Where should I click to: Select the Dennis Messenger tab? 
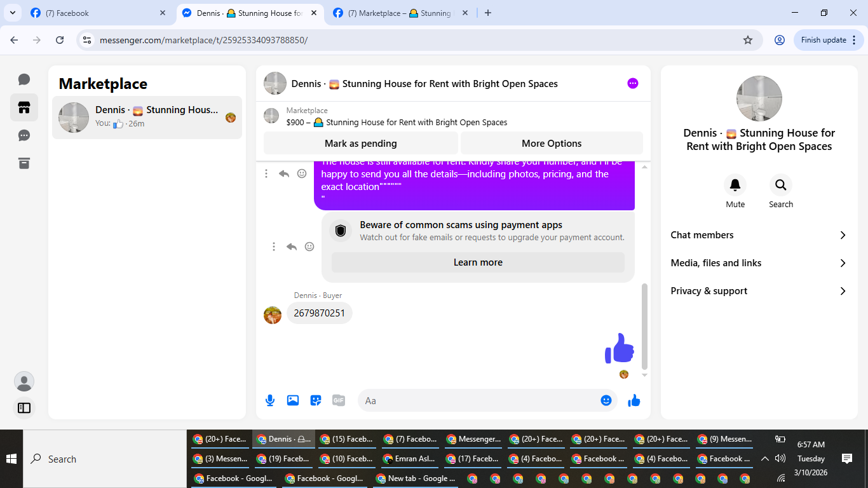pos(249,13)
